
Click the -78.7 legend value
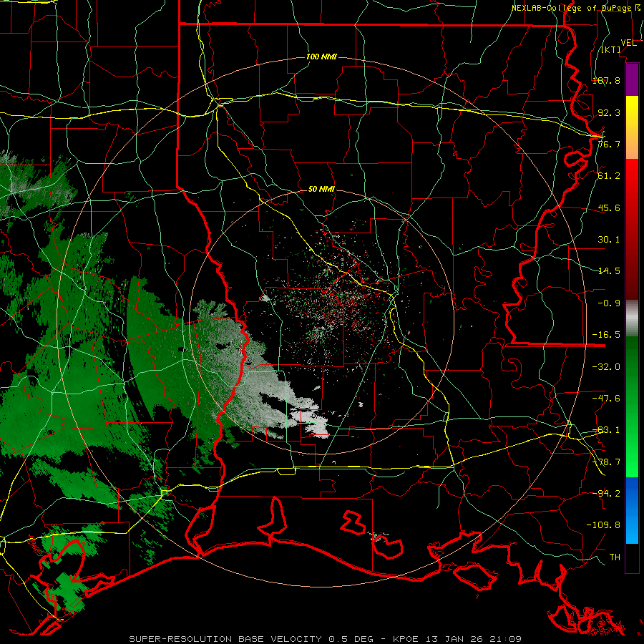[606, 462]
